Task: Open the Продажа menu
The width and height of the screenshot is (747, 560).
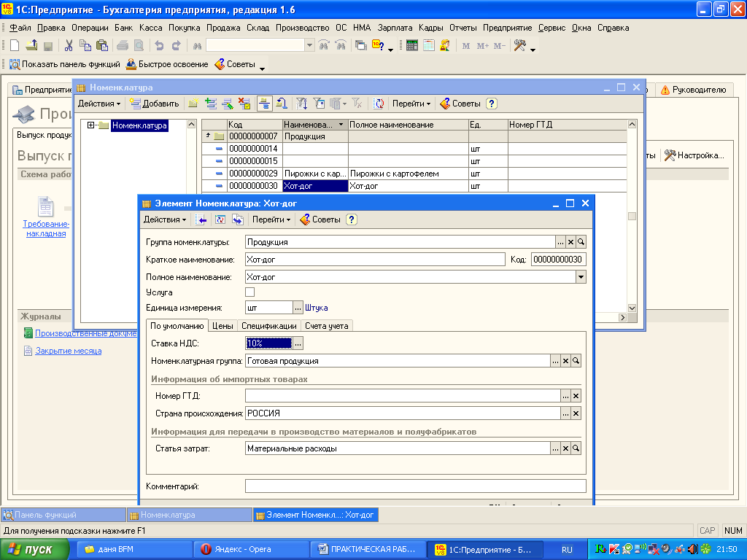Action: click(x=223, y=28)
